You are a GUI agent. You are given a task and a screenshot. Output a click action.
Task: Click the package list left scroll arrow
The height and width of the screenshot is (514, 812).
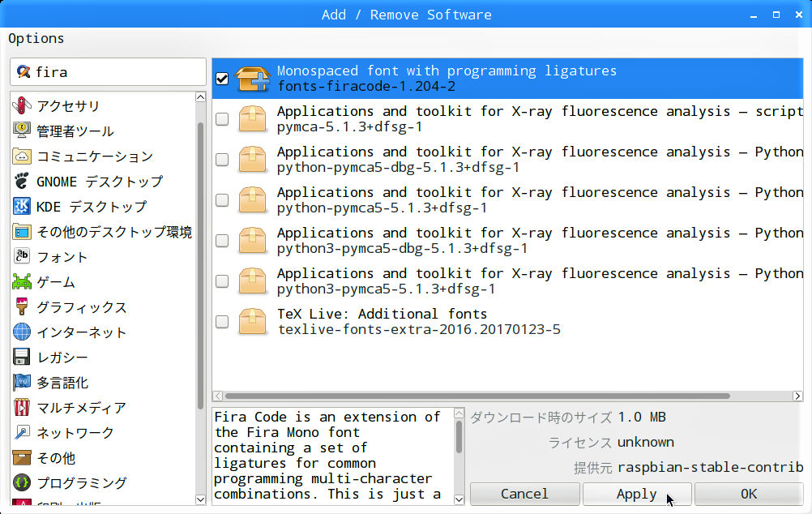(218, 396)
